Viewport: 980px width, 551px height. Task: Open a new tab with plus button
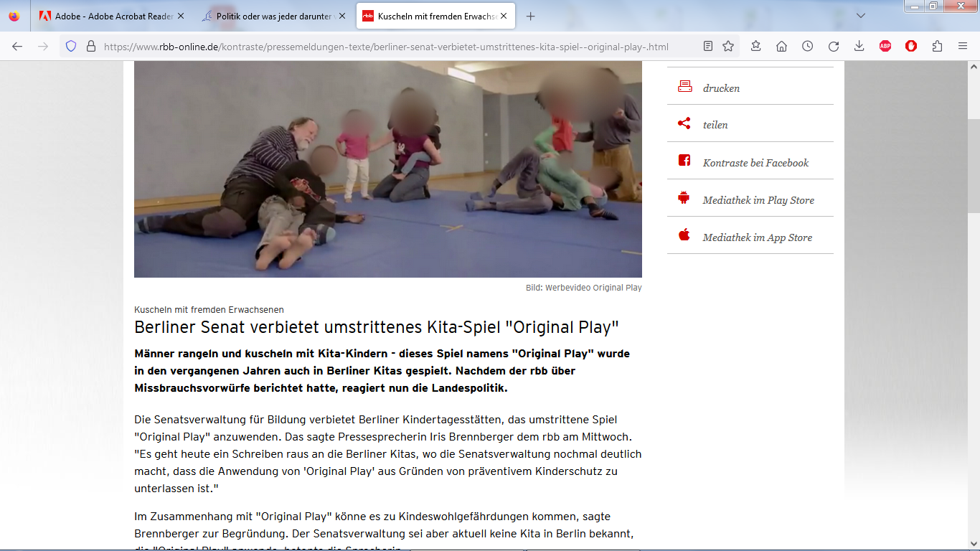point(531,16)
